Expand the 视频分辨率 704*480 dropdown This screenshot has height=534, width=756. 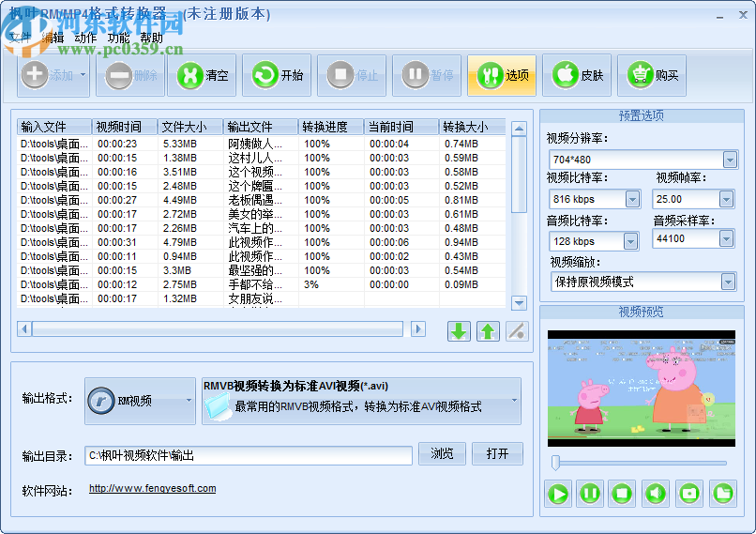[x=727, y=160]
